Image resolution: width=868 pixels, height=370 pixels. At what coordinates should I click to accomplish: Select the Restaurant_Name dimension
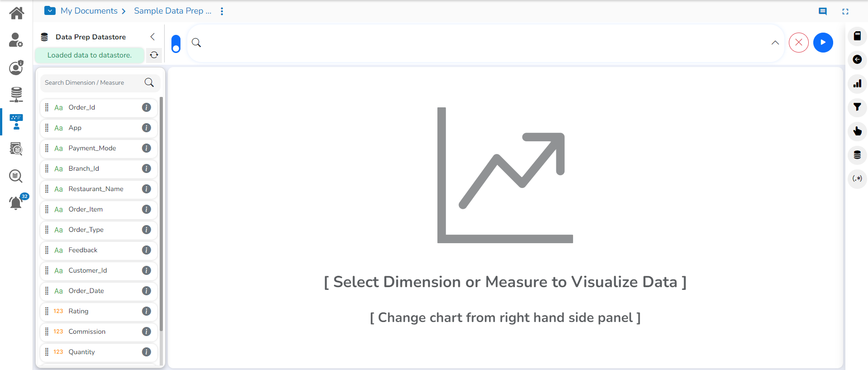coord(96,189)
